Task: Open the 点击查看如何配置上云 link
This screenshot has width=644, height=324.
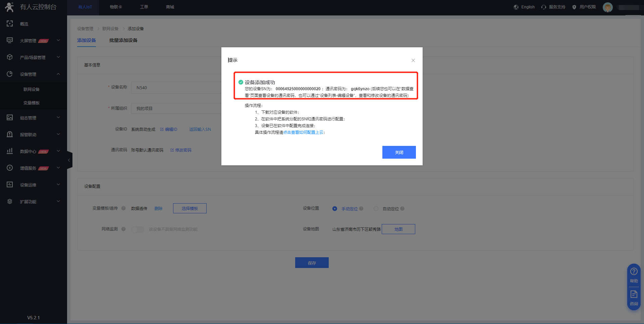Action: [x=303, y=132]
